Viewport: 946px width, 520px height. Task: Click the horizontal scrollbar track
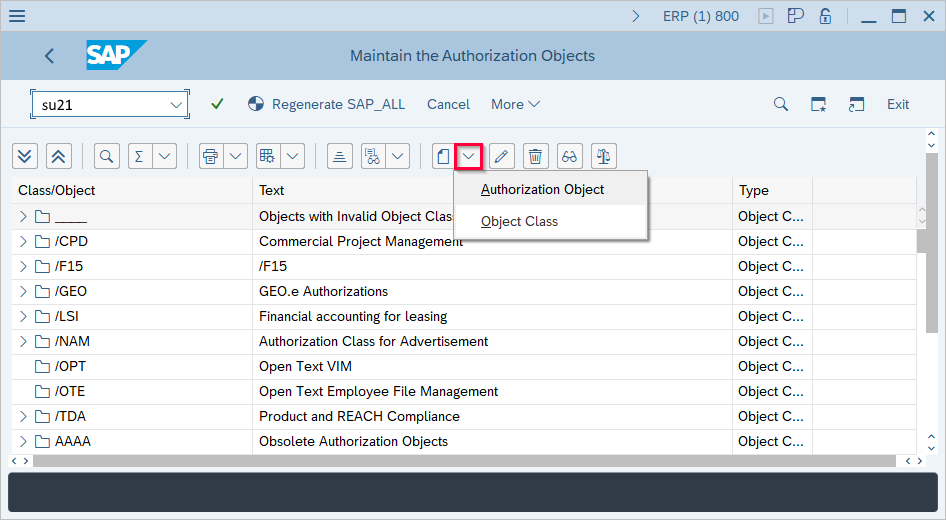point(464,461)
